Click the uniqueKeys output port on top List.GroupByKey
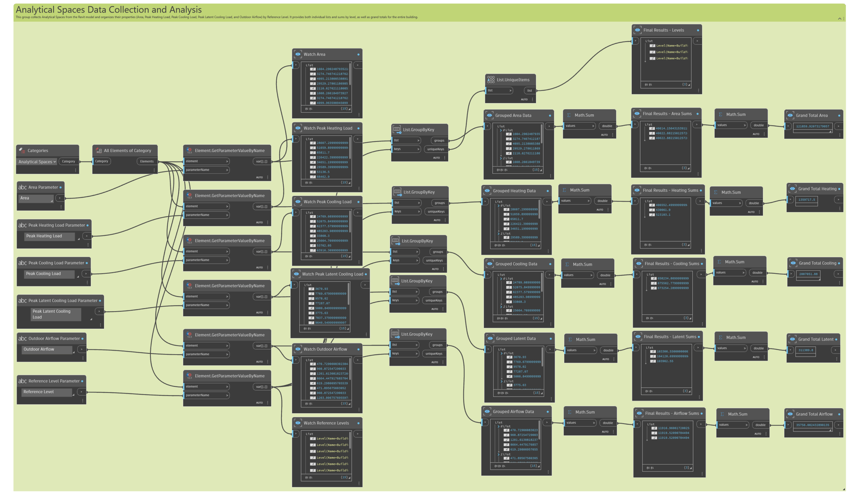 (x=435, y=149)
